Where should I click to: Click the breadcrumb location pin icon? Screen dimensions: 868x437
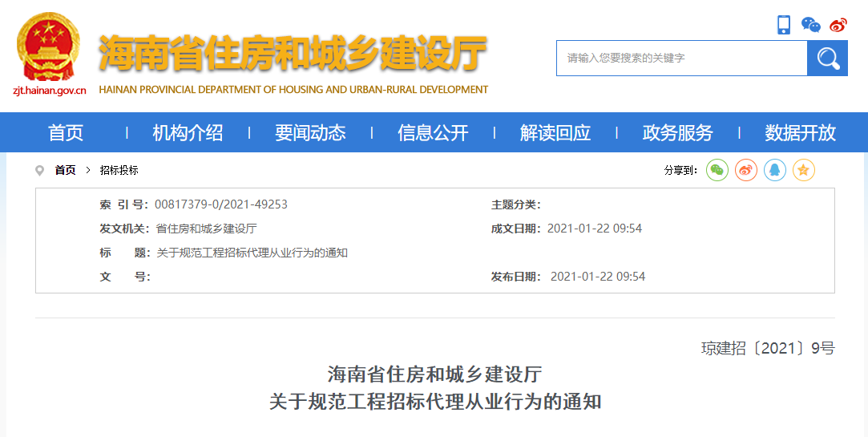39,171
